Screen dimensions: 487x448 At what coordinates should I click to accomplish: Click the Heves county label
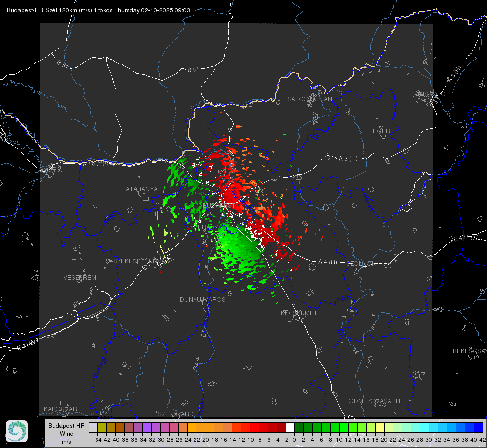coord(368,202)
